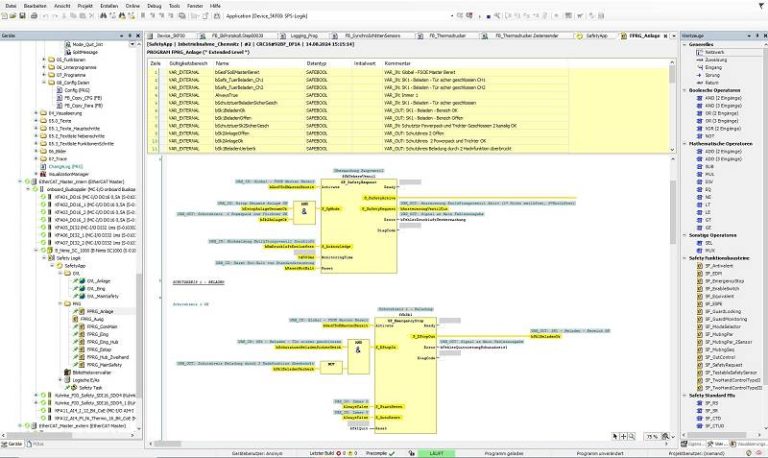Click the Datentyp column header
The width and height of the screenshot is (768, 458).
(317, 62)
